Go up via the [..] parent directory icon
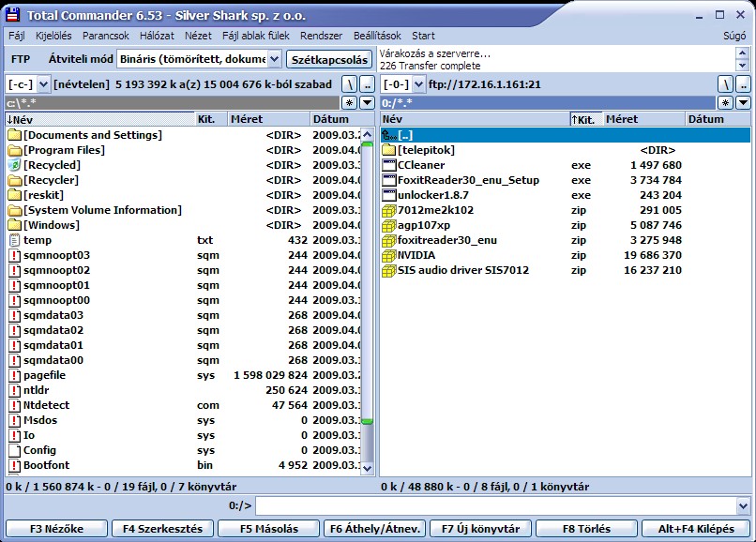This screenshot has width=756, height=542. 389,135
